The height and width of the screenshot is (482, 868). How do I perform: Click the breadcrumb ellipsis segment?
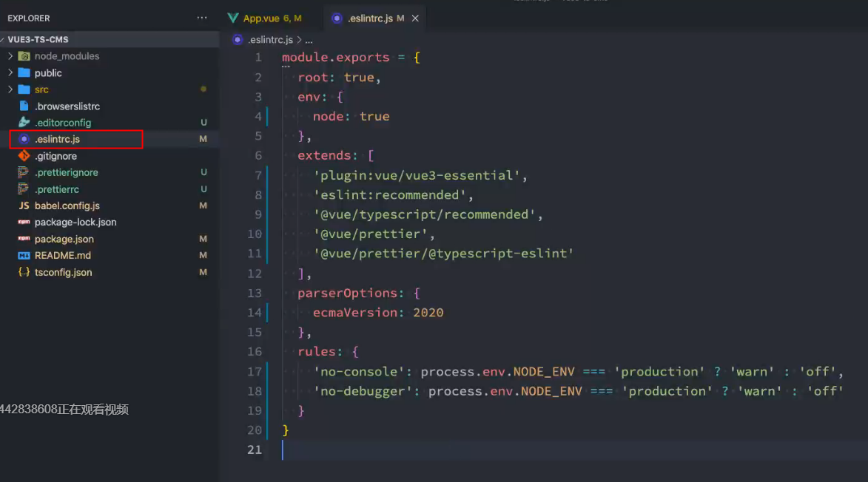(x=309, y=40)
